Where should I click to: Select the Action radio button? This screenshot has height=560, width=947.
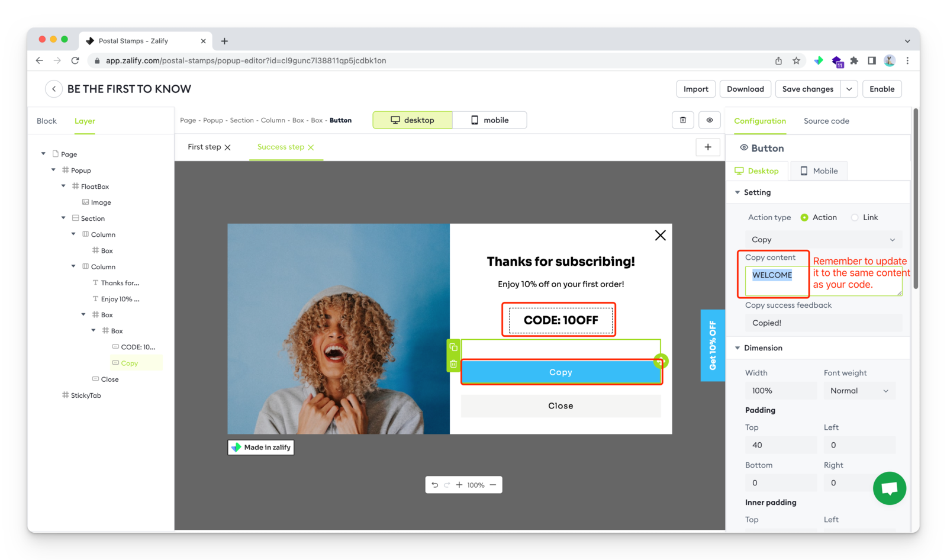[x=804, y=218]
